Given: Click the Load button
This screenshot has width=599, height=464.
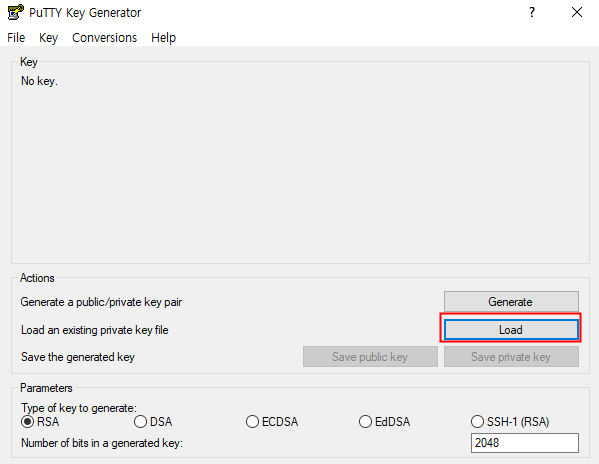Looking at the screenshot, I should pyautogui.click(x=511, y=330).
